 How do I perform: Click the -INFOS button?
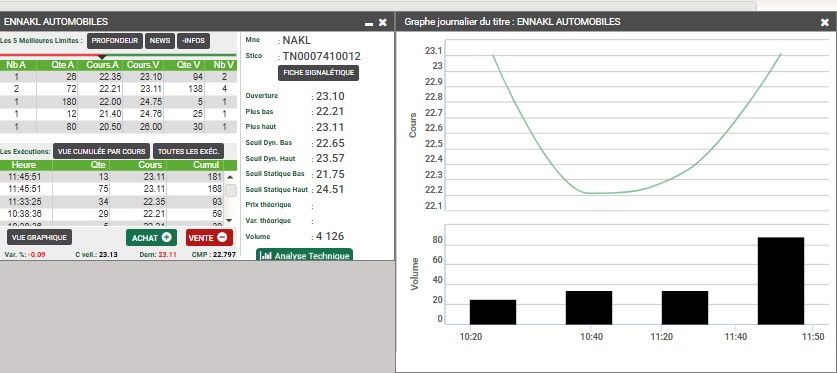(x=194, y=41)
